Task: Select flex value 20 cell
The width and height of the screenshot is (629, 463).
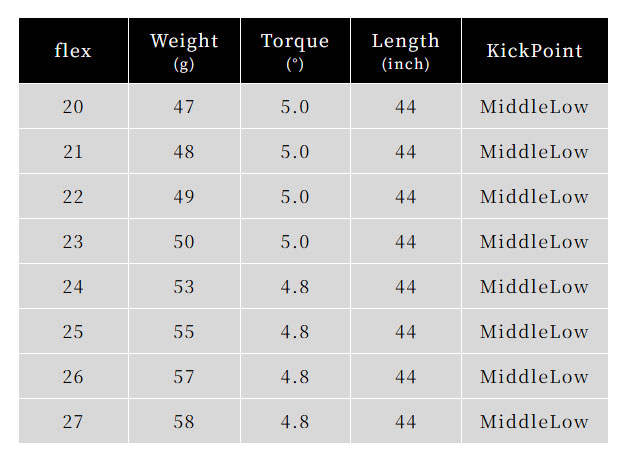Action: click(73, 106)
